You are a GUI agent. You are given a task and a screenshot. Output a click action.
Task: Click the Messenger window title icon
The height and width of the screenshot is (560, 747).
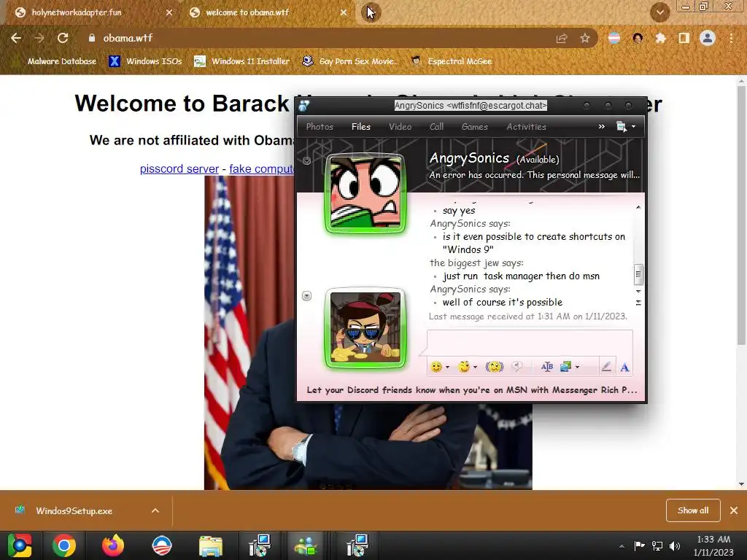coord(304,106)
